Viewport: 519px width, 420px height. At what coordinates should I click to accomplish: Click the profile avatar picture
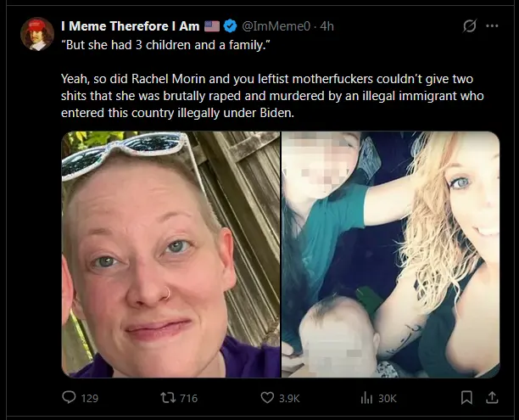(36, 34)
